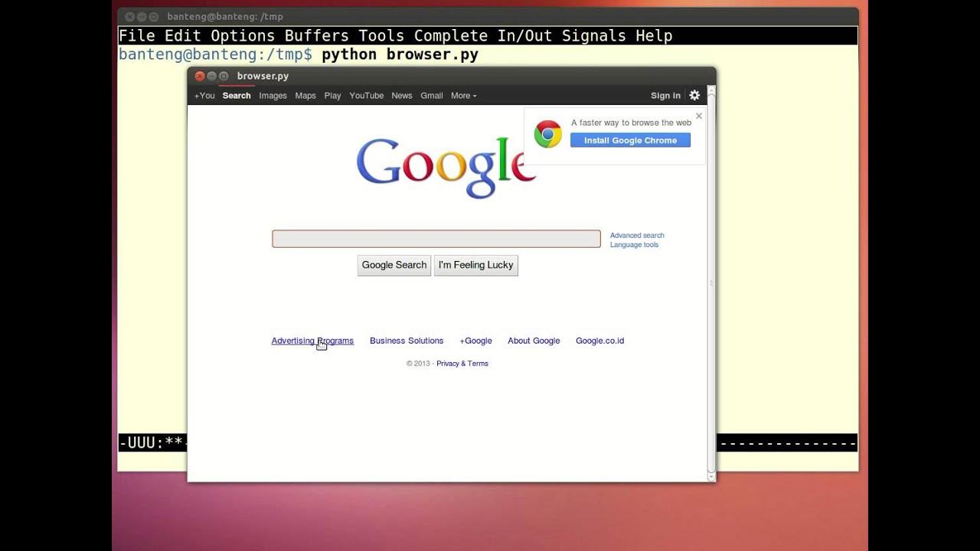This screenshot has width=980, height=551.
Task: Open Language tools link
Action: click(634, 245)
